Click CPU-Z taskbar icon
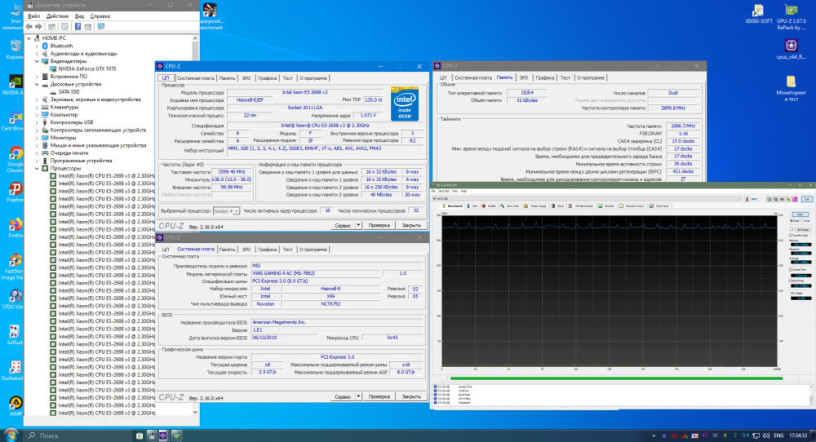Viewport: 816px width, 442px height. coord(163,435)
